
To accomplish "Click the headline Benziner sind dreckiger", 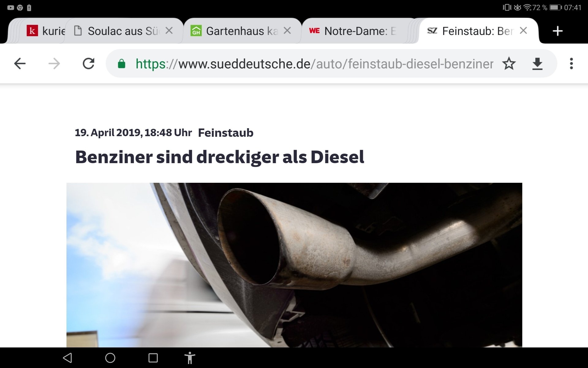I will 220,157.
